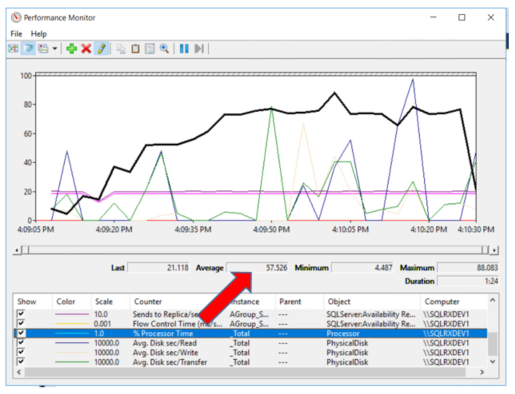Click green color line for Avg. Disk sec/Transfer

point(72,362)
